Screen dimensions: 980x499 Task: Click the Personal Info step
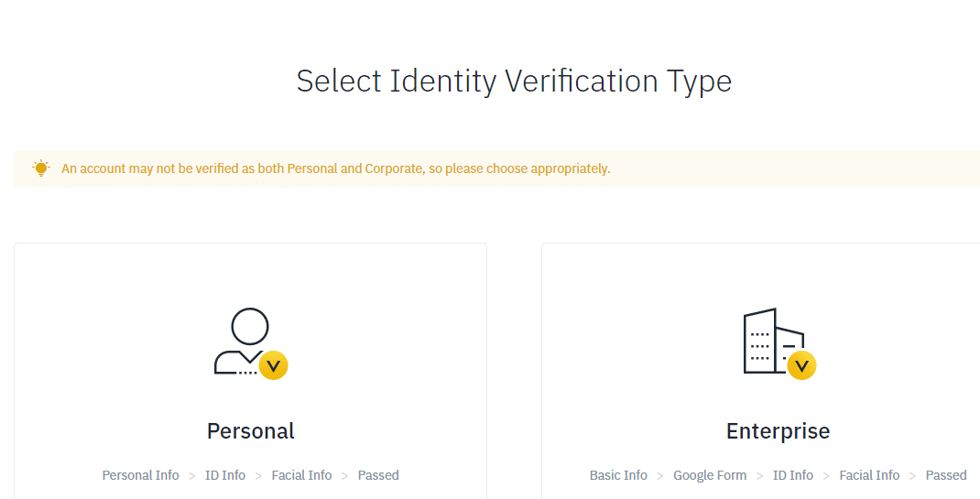(141, 475)
